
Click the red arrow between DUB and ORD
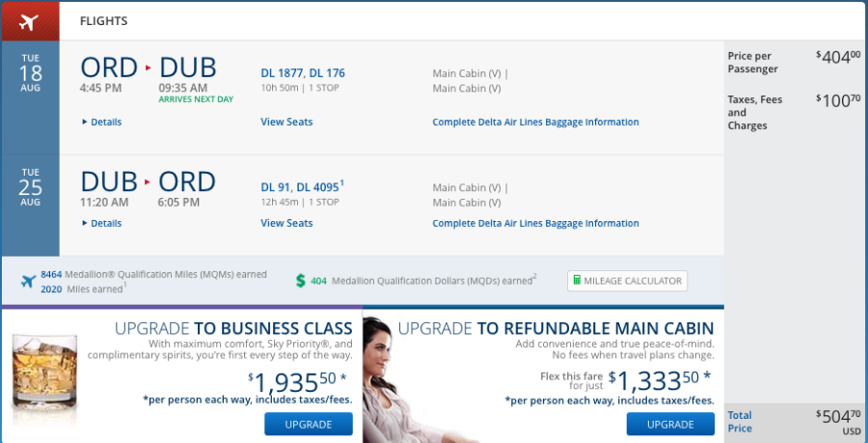148,181
